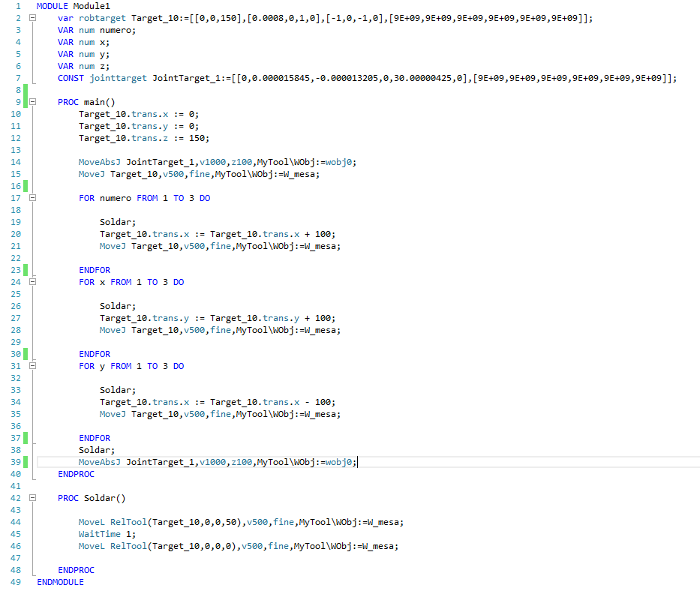This screenshot has width=700, height=600.
Task: Click the robtarget Target_10 declaration
Action: click(325, 18)
